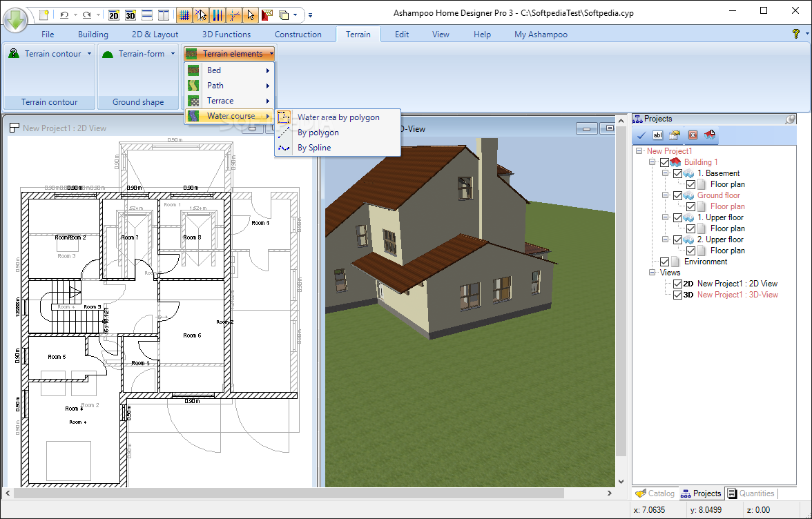
Task: Tile windows vertically
Action: point(164,15)
